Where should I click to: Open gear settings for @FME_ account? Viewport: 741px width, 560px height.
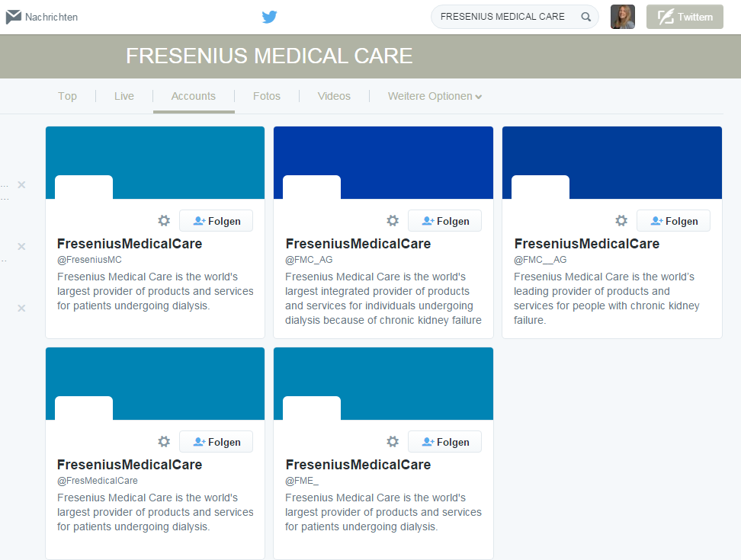point(393,442)
